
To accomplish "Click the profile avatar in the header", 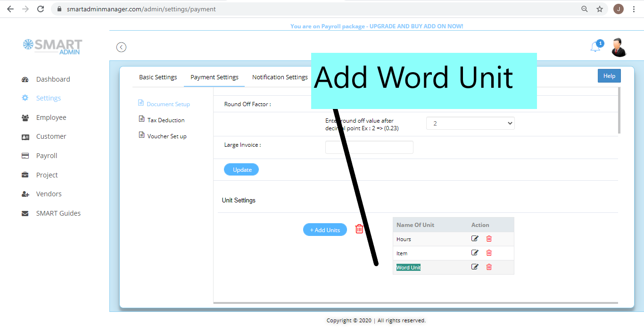I will point(619,47).
